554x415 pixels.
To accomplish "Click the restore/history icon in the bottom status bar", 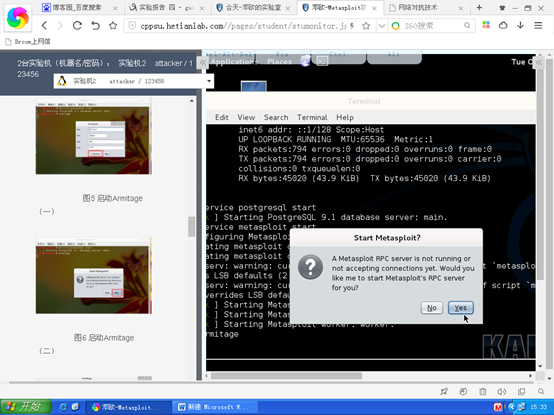I will 463,391.
